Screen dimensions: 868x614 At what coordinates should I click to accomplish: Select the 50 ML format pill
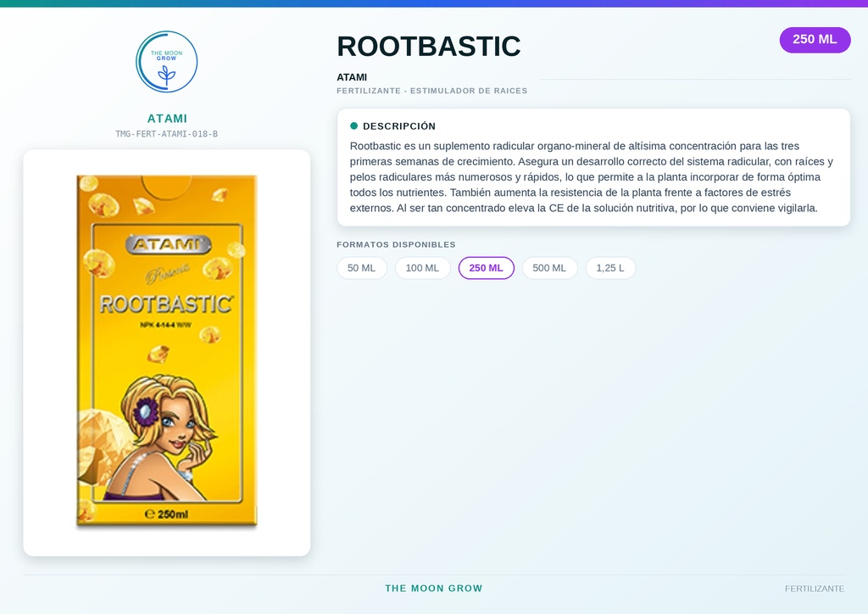(361, 268)
